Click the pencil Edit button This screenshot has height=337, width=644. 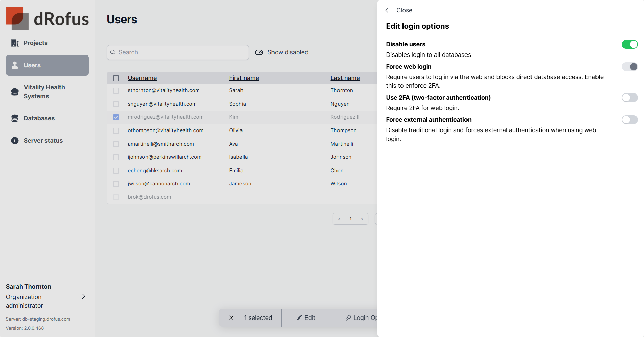coord(306,318)
